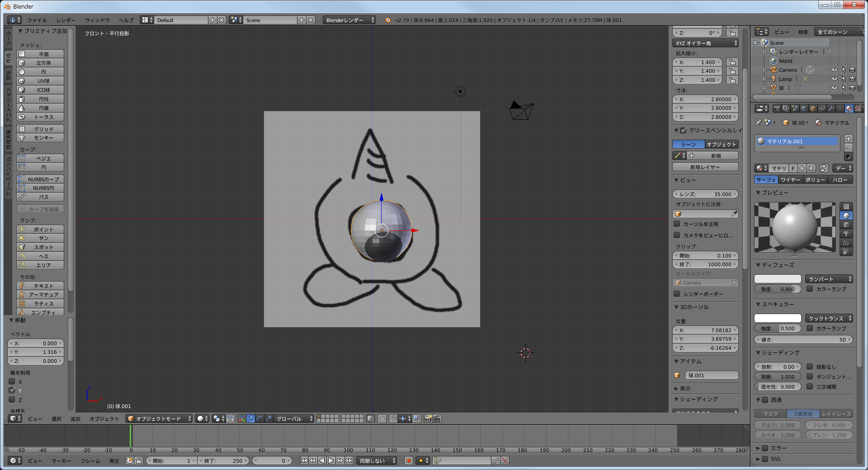The height and width of the screenshot is (470, 868).
Task: Play animation forward in timeline
Action: click(x=331, y=461)
